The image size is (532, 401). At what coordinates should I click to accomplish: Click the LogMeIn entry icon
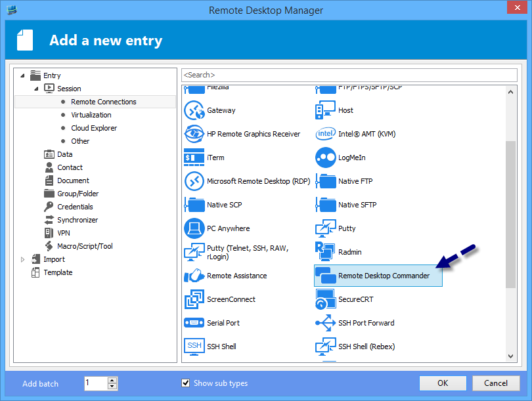326,158
